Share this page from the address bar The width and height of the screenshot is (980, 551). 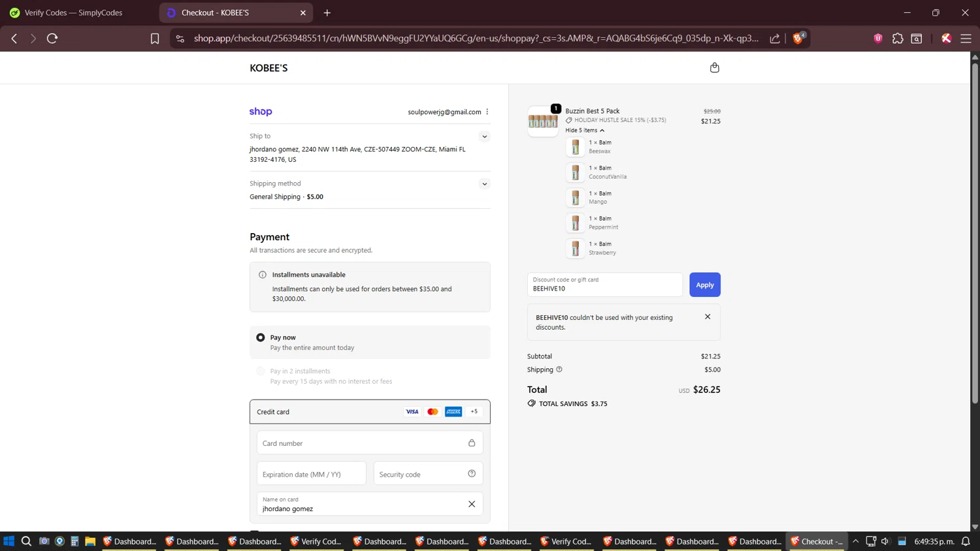click(775, 39)
